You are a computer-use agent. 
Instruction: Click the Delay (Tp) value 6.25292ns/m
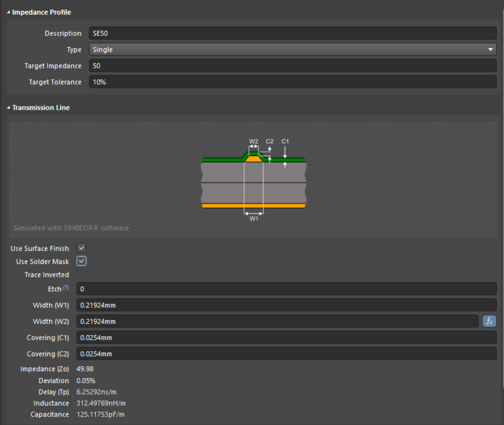pos(96,392)
